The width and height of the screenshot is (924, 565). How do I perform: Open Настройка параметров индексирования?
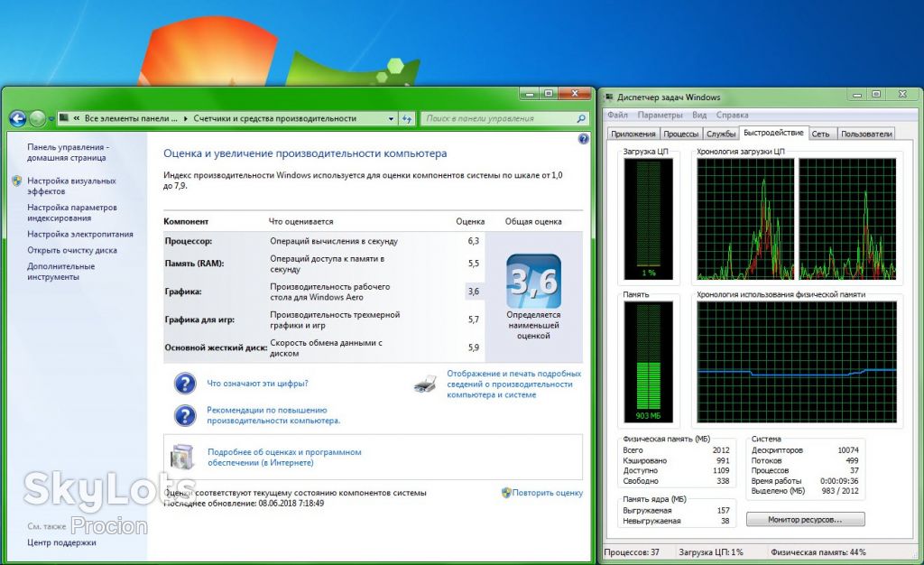tap(72, 213)
